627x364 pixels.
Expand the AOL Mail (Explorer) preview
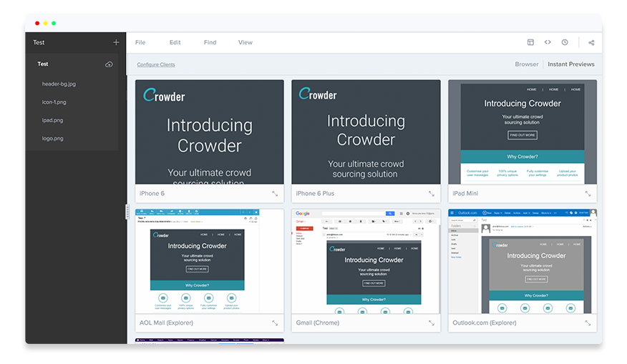click(x=275, y=323)
